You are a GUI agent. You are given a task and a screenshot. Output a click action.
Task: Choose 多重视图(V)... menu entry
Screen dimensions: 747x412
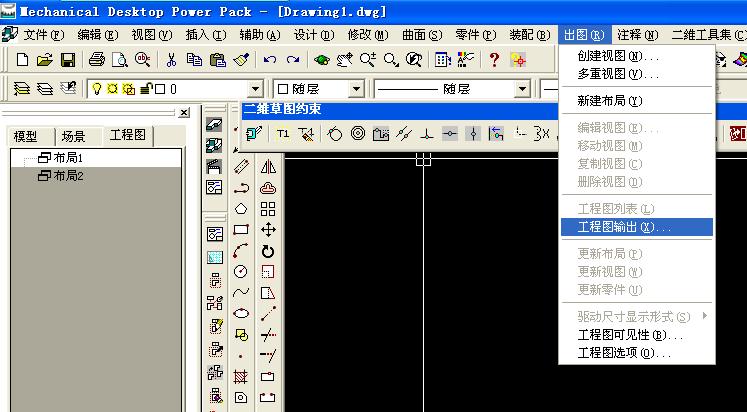tap(637, 74)
